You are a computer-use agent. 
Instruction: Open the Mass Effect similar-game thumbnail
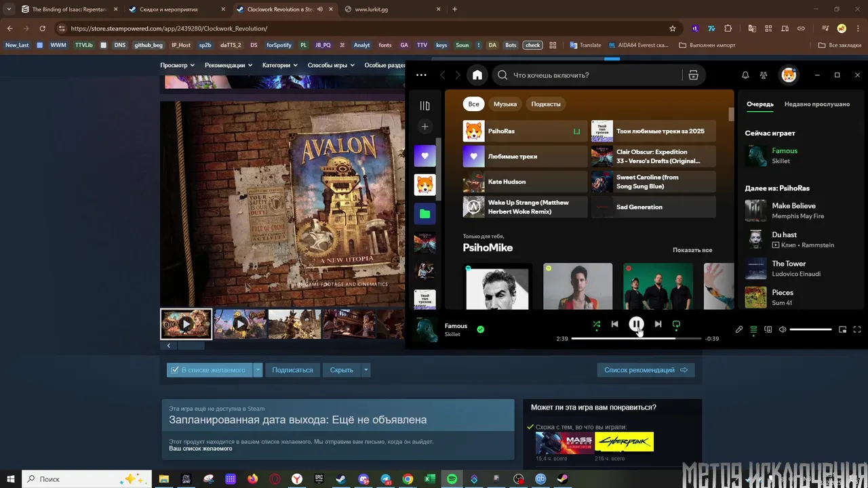(565, 443)
